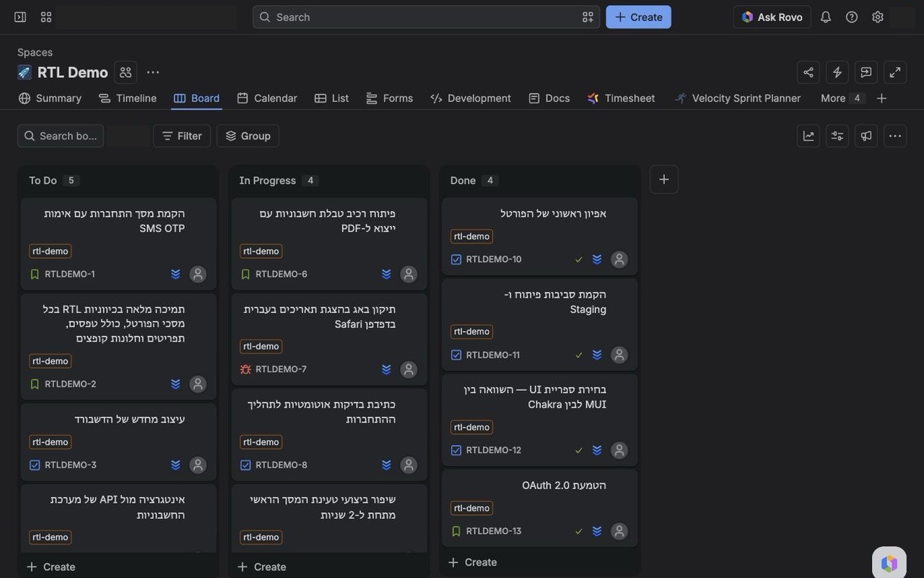The width and height of the screenshot is (924, 578).
Task: Click the task type icon on RTLDEMO-3
Action: pyautogui.click(x=35, y=465)
